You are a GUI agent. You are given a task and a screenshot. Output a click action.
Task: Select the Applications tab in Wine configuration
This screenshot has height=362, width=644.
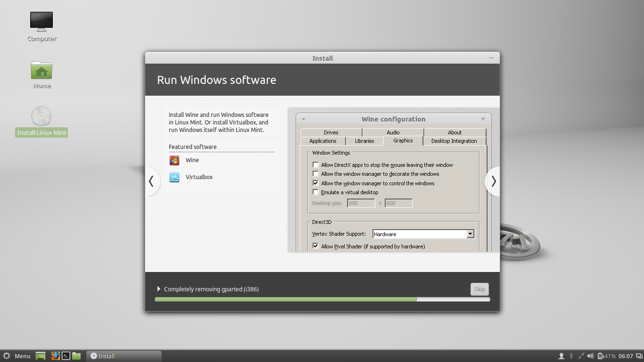point(323,141)
